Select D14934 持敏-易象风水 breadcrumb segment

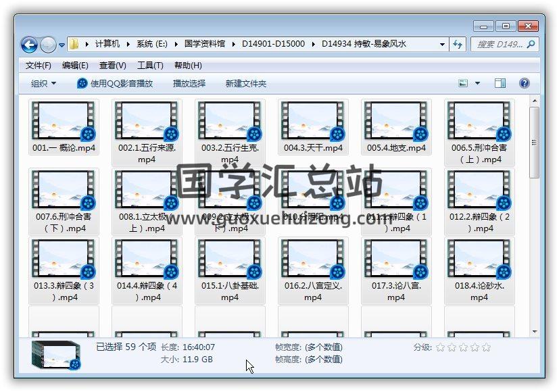(x=364, y=44)
